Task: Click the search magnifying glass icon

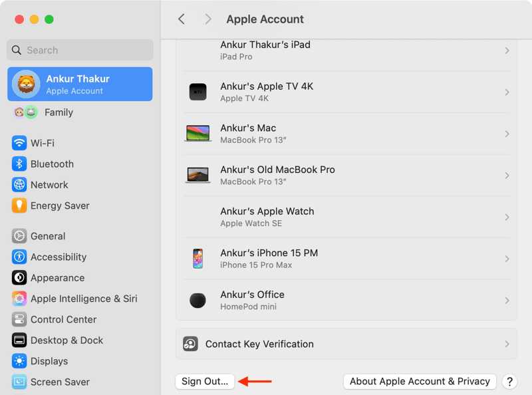Action: pos(16,51)
